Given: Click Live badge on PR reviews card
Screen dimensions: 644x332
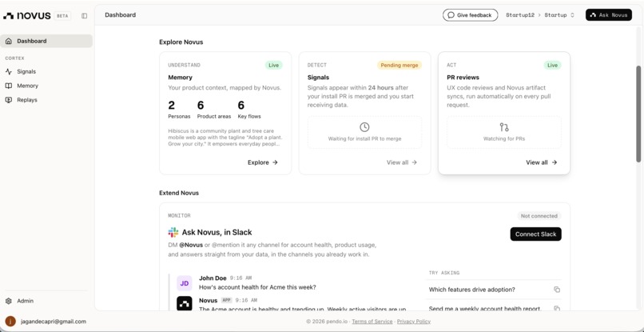Looking at the screenshot, I should pos(552,66).
